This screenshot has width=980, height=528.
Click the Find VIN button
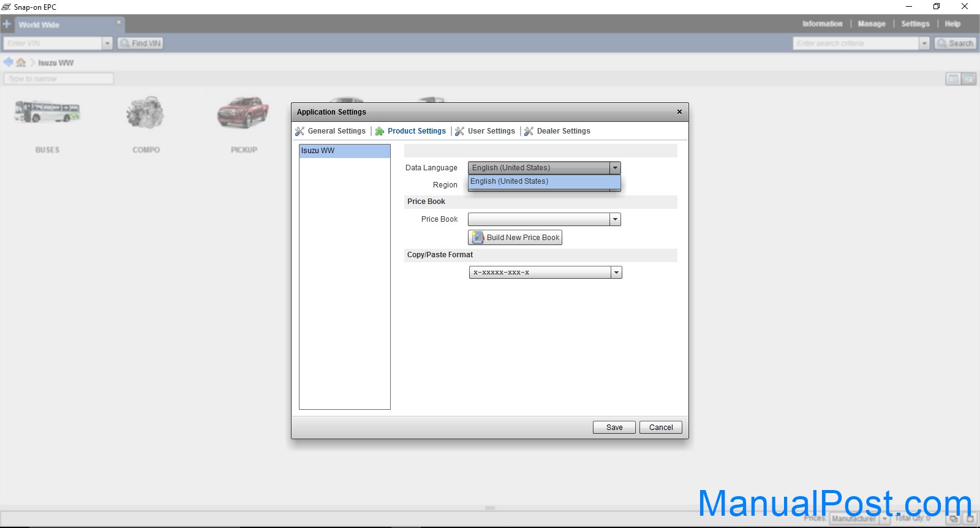click(x=140, y=43)
